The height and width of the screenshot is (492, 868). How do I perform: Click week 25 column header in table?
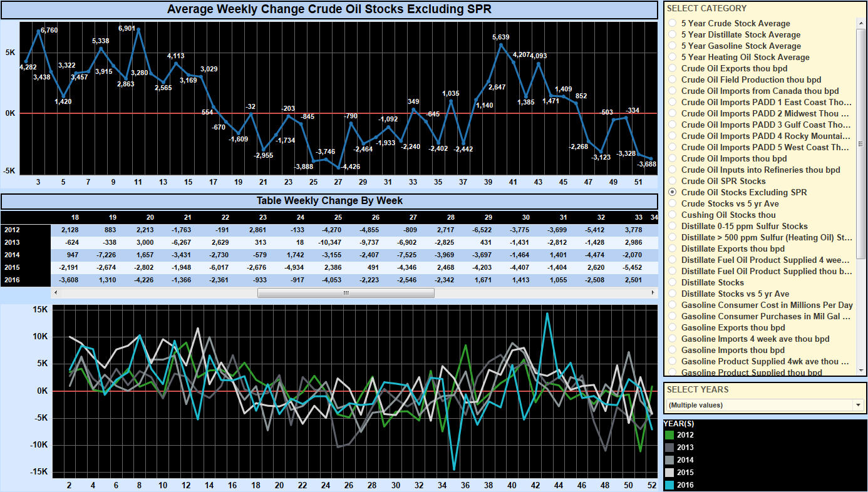click(338, 217)
